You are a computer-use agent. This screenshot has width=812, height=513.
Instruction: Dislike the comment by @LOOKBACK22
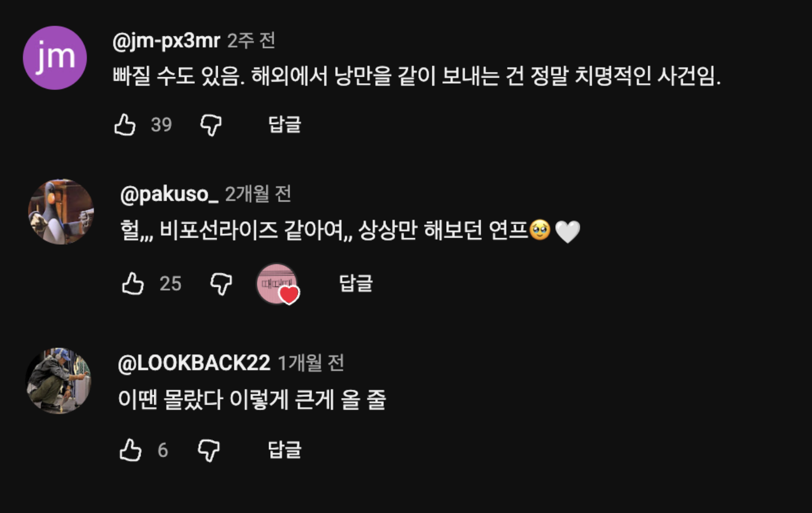pyautogui.click(x=209, y=450)
